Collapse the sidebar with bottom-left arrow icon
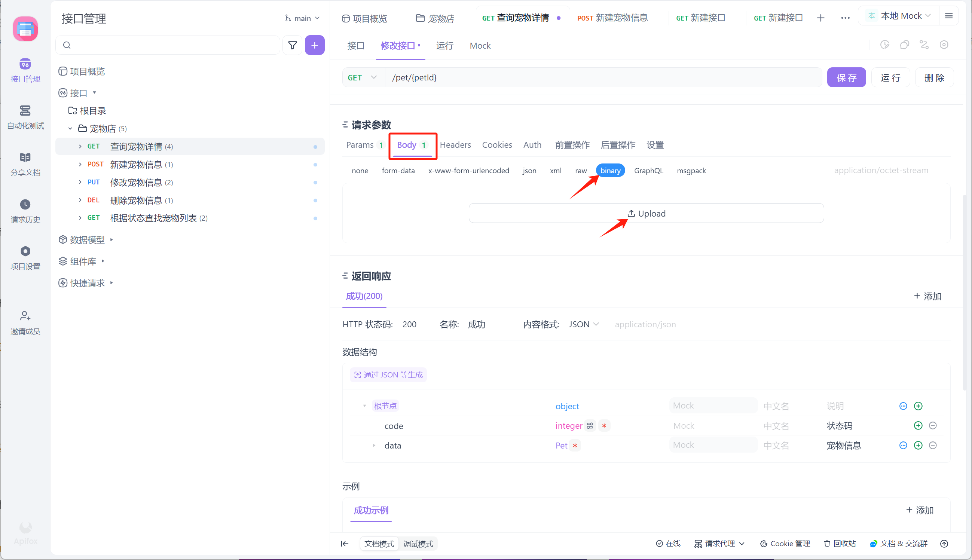 (x=345, y=544)
